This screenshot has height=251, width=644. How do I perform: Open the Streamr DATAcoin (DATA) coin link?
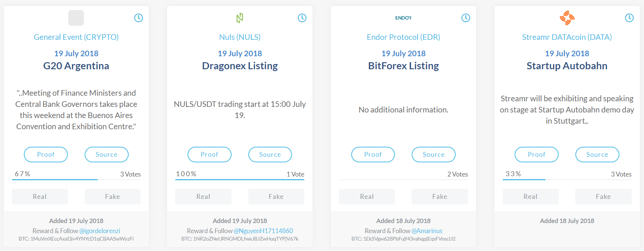coord(567,37)
